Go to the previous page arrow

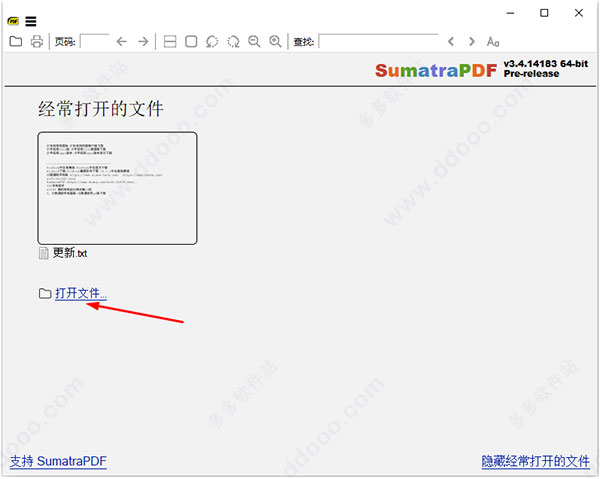tap(122, 41)
